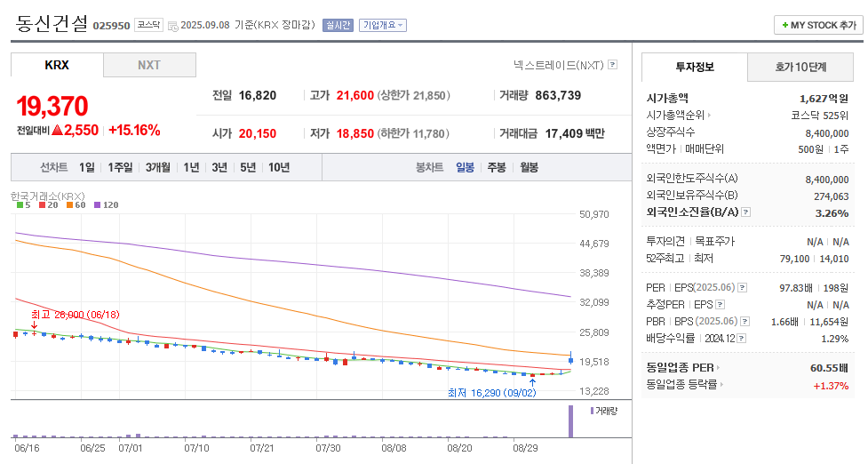Select the 호가10단계 tab
The height and width of the screenshot is (464, 868).
[800, 67]
